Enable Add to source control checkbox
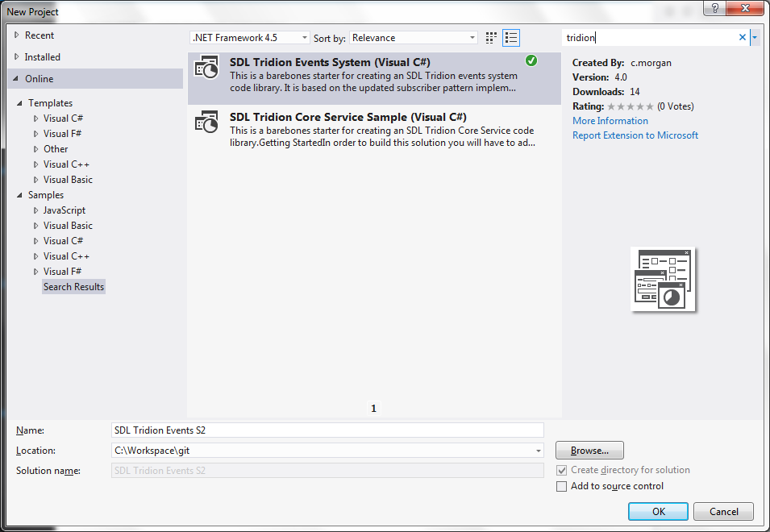Image resolution: width=770 pixels, height=532 pixels. coord(562,486)
